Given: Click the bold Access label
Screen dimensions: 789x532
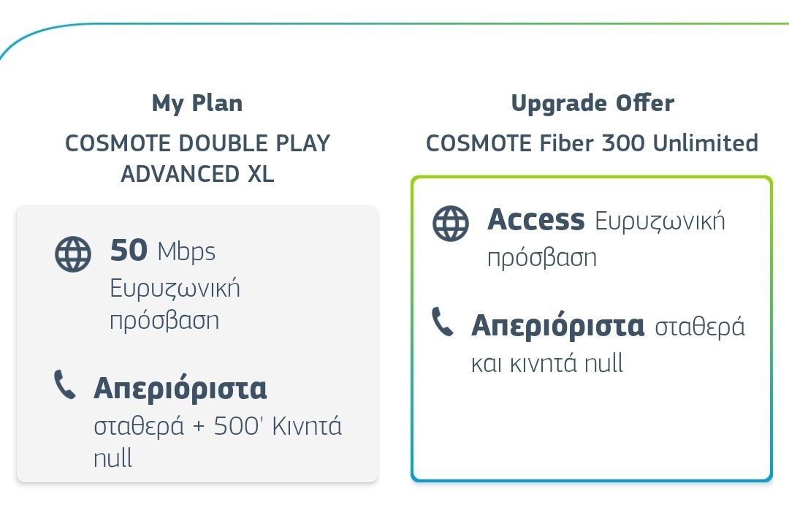Looking at the screenshot, I should coord(536,219).
